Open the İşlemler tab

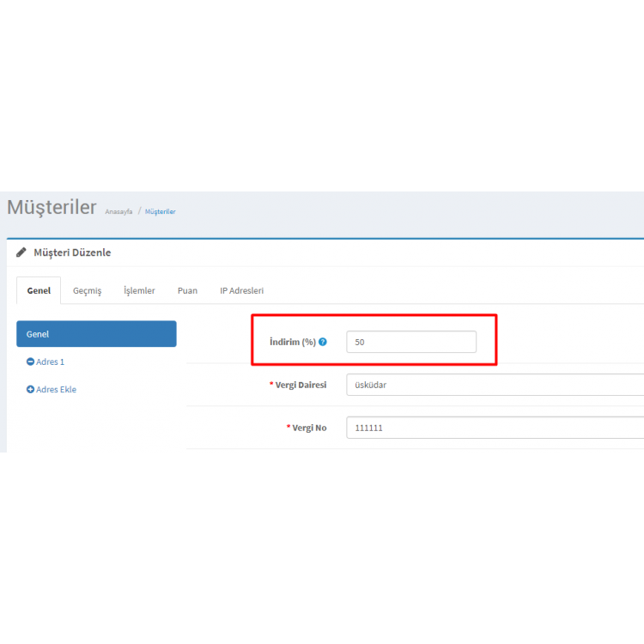coord(139,290)
